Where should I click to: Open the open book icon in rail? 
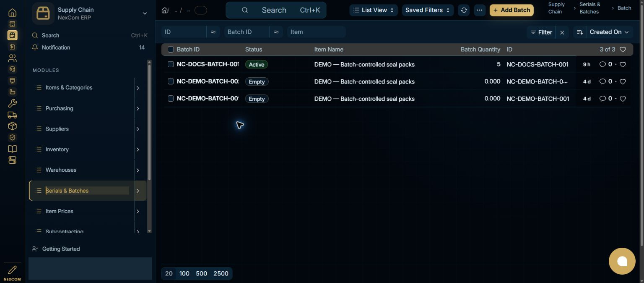coord(12,149)
